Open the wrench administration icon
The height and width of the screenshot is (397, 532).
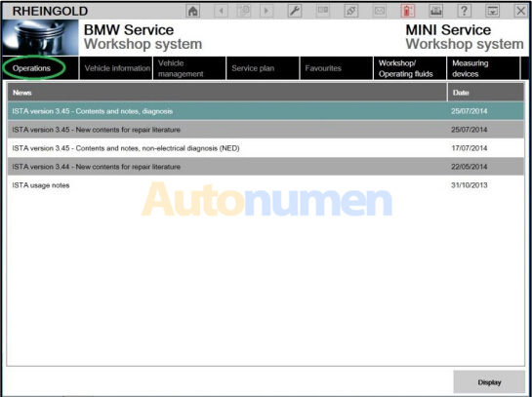point(295,11)
